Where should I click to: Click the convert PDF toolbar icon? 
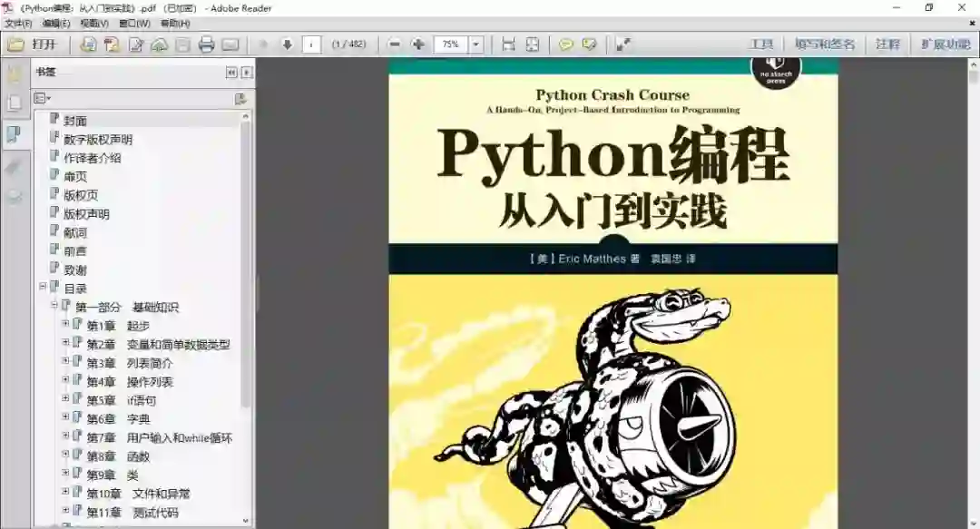pos(112,44)
